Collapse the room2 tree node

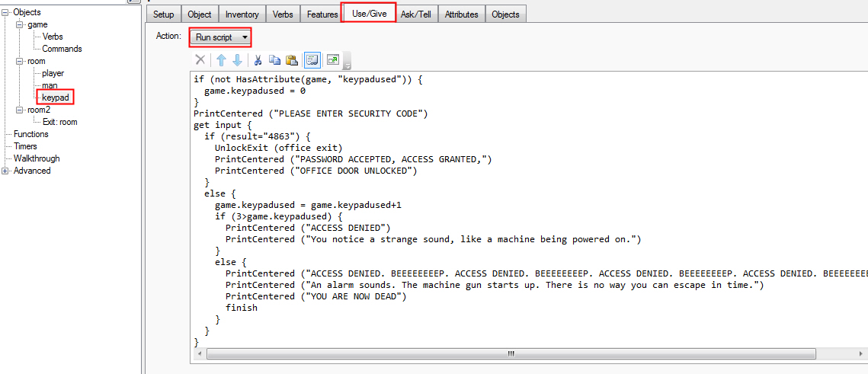tap(20, 110)
